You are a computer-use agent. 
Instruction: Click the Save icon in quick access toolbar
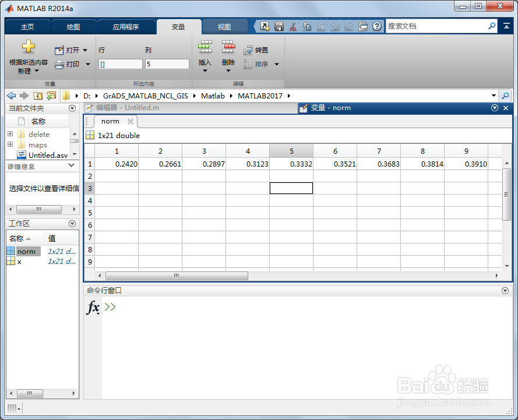(x=279, y=26)
